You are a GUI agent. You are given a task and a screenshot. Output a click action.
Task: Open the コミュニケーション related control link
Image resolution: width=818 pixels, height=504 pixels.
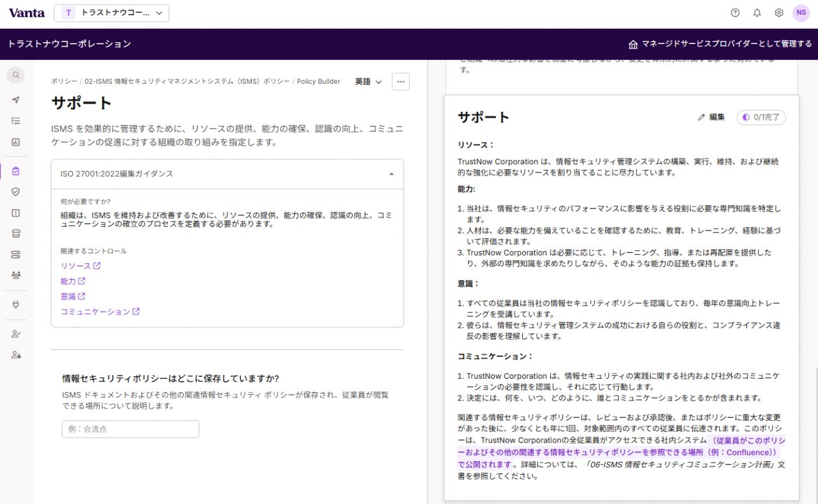(x=100, y=312)
